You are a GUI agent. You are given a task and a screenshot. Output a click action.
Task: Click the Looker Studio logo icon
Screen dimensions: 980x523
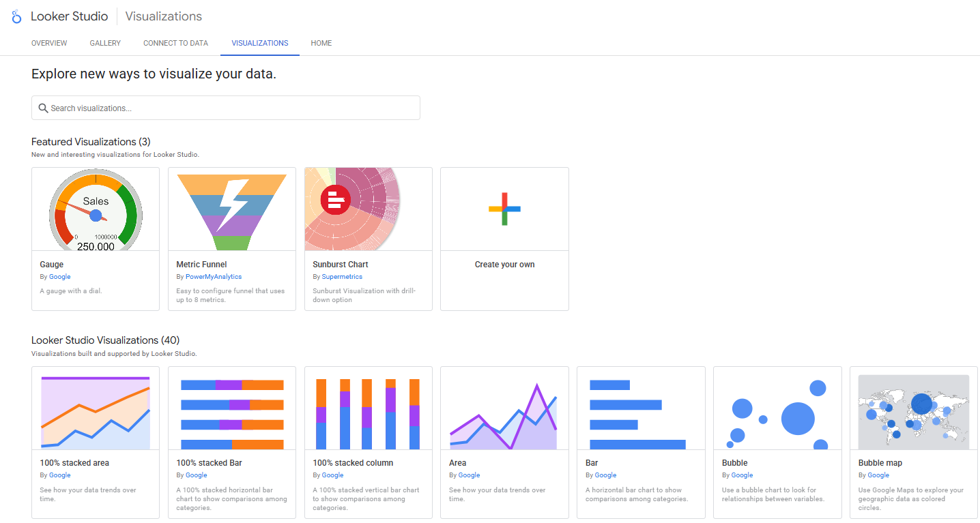pyautogui.click(x=16, y=16)
